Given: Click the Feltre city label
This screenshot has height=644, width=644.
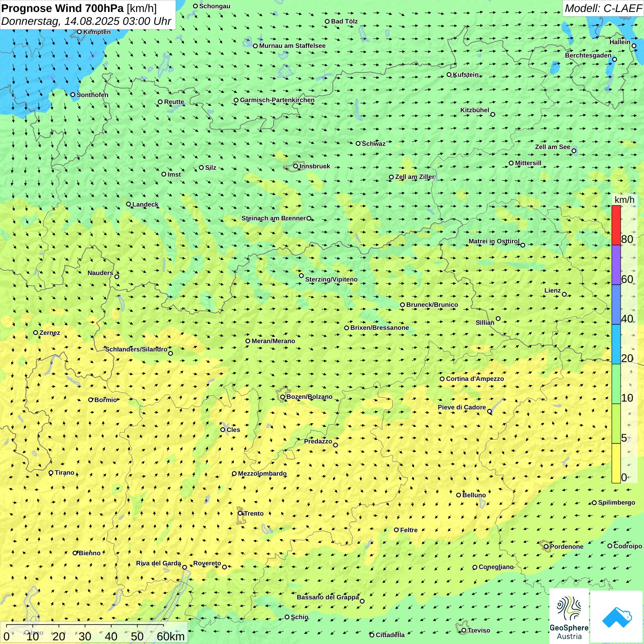Looking at the screenshot, I should point(409,530).
